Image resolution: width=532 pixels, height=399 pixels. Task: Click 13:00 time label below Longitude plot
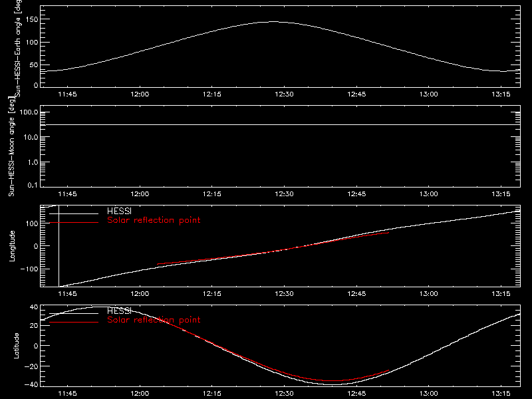429,294
